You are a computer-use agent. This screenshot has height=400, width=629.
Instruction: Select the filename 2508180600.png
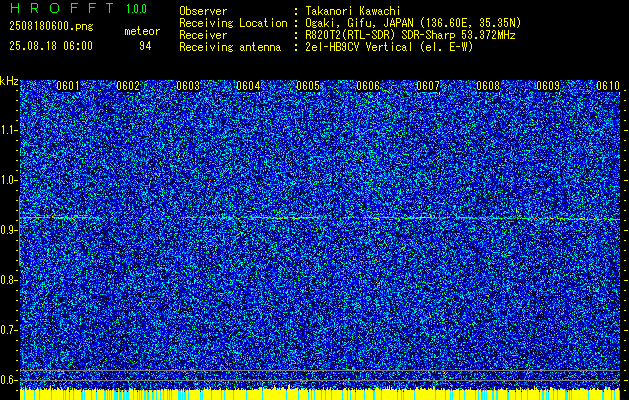click(x=51, y=27)
